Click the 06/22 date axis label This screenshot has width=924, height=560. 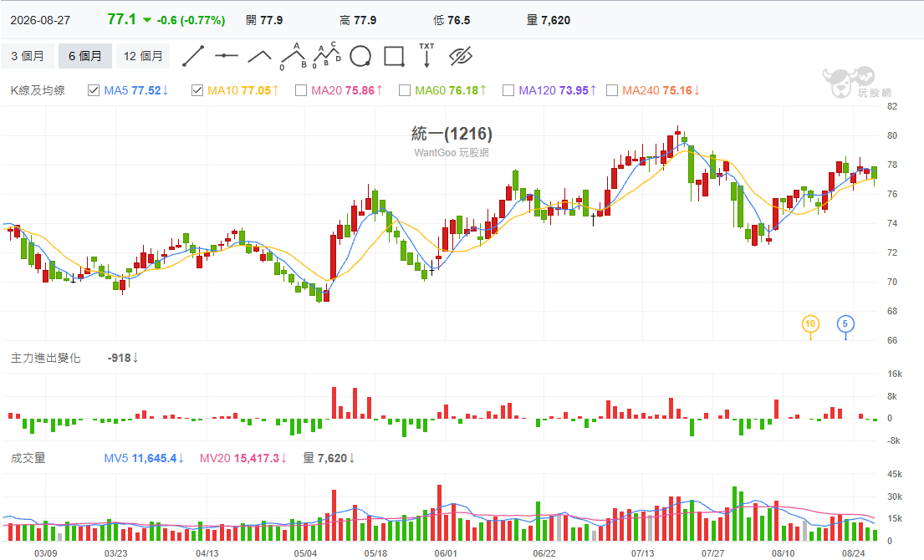[544, 553]
